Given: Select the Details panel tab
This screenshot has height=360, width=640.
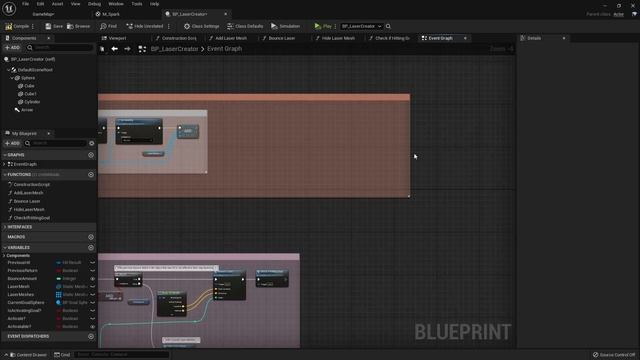Looking at the screenshot, I should (534, 38).
